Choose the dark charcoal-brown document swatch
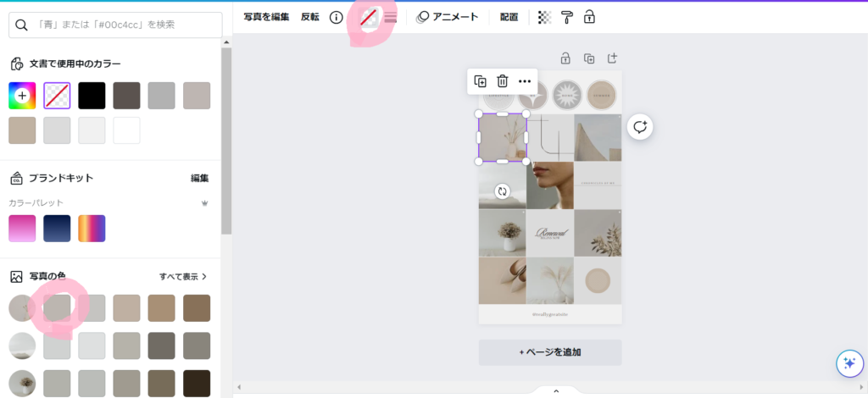 pos(127,96)
